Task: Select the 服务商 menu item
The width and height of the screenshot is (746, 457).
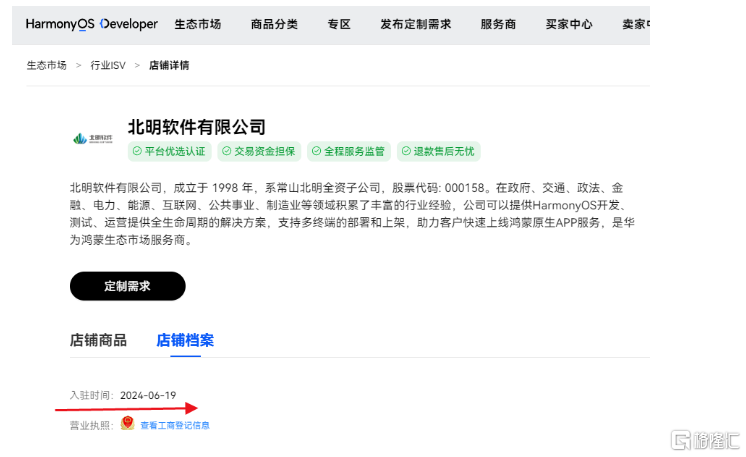Action: pyautogui.click(x=498, y=24)
